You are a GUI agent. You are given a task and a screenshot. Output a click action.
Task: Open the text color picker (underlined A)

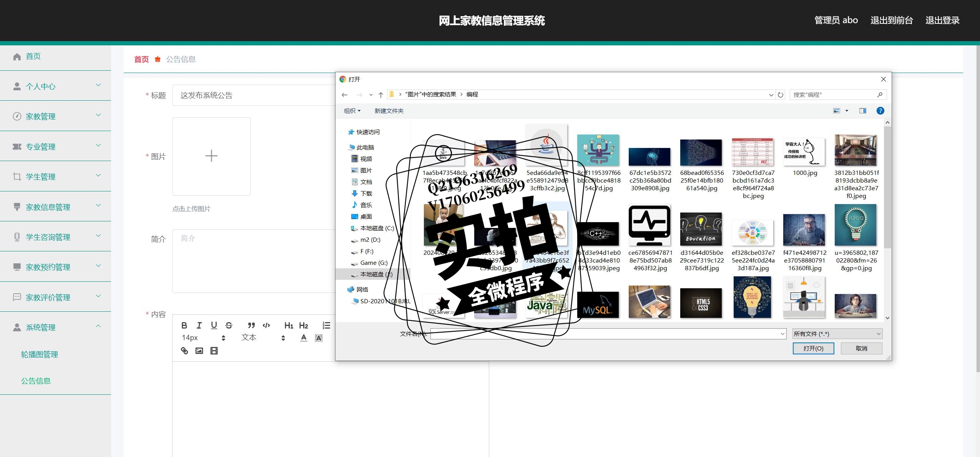304,338
